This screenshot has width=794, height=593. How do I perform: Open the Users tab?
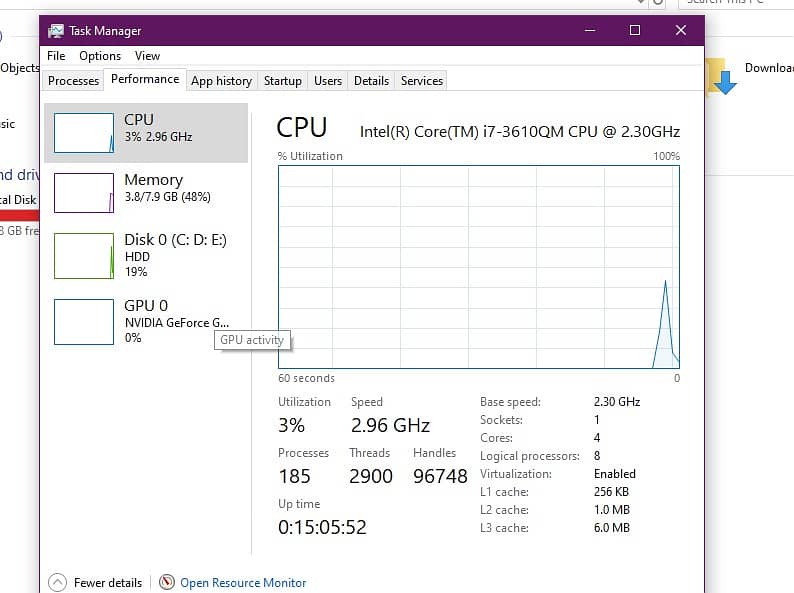point(328,81)
